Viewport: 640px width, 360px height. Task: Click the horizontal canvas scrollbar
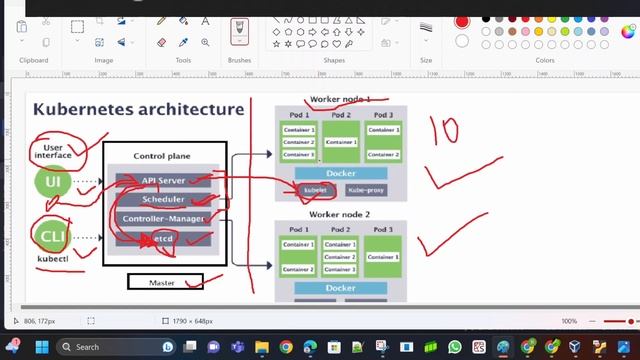click(330, 307)
